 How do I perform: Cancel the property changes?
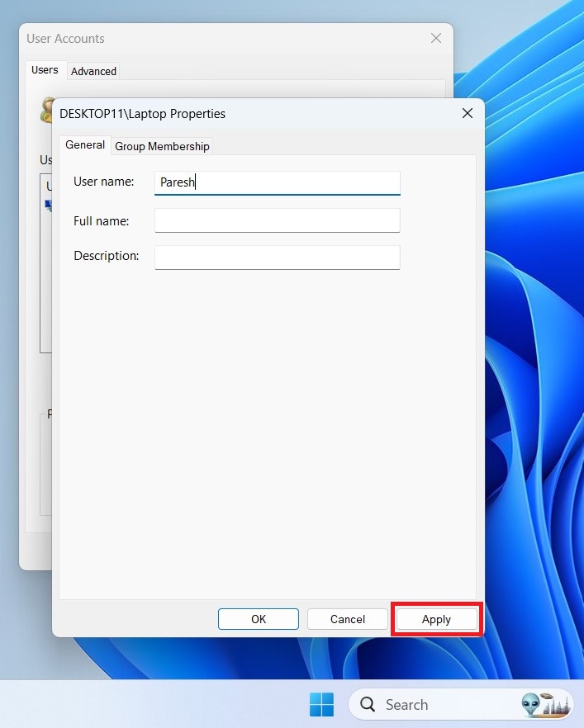click(347, 619)
